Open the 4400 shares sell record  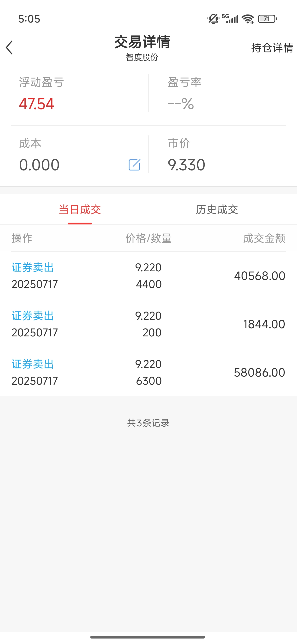click(x=148, y=276)
